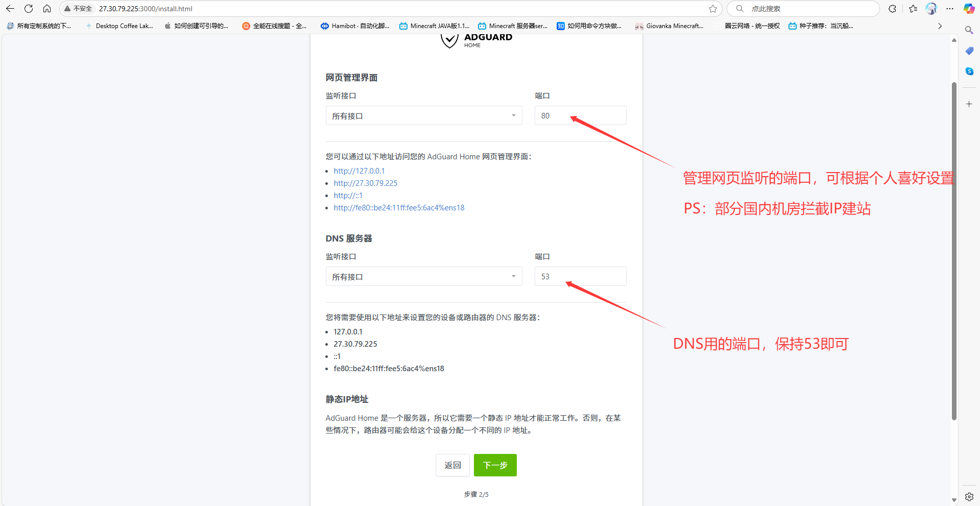Add a sidebar app with the plus icon
The height and width of the screenshot is (506, 980).
968,104
